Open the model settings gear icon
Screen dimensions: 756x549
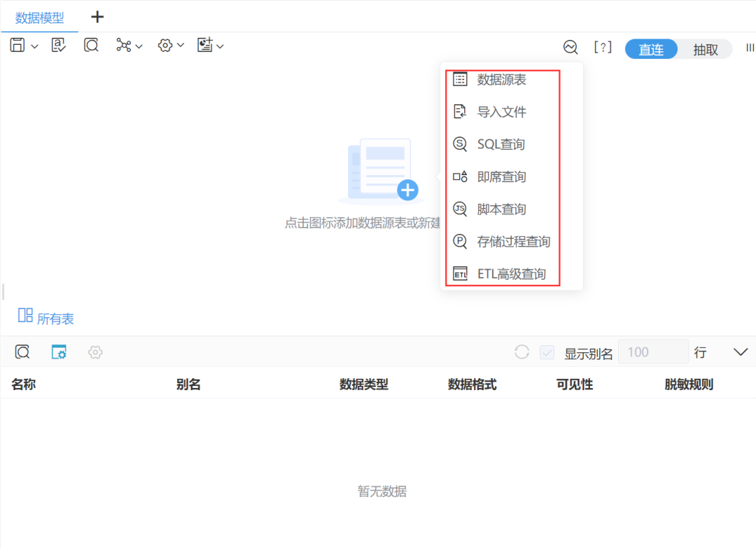166,45
